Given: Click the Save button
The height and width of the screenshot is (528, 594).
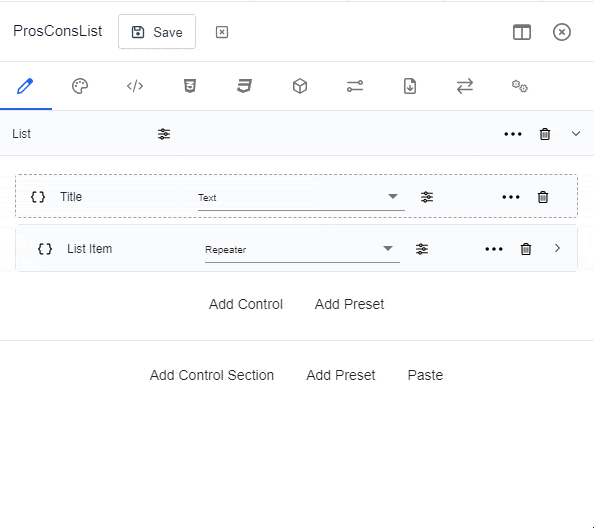Looking at the screenshot, I should [x=157, y=32].
